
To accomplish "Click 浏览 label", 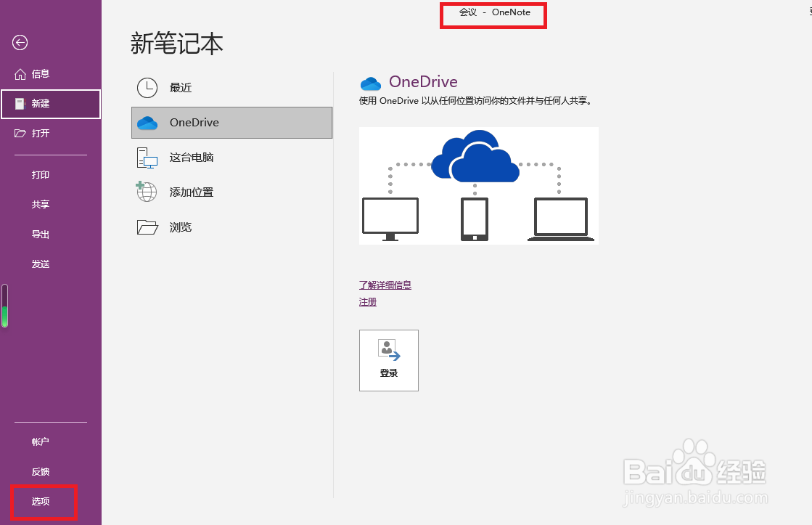I will coord(181,227).
